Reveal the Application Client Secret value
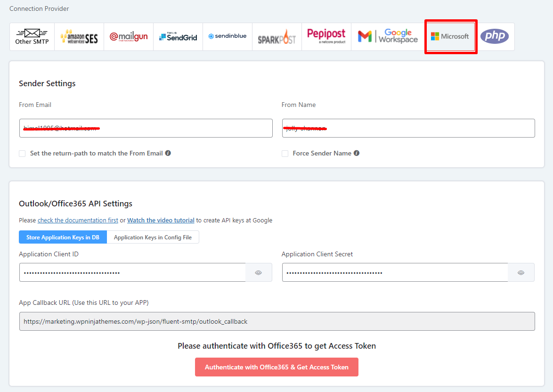This screenshot has width=553, height=392. 521,272
